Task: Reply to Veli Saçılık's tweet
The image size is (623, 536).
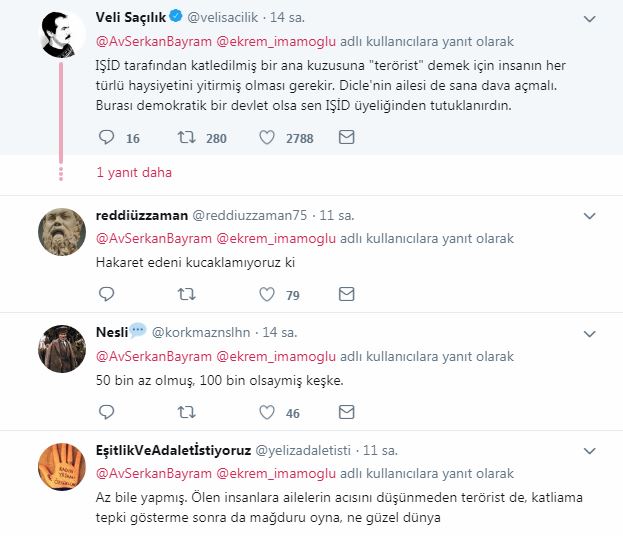Action: 108,137
